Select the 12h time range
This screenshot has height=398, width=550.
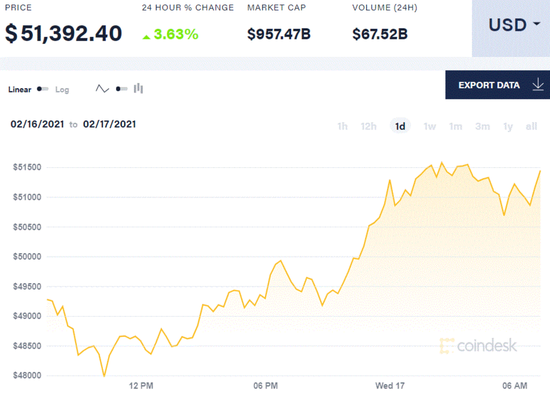pos(369,126)
